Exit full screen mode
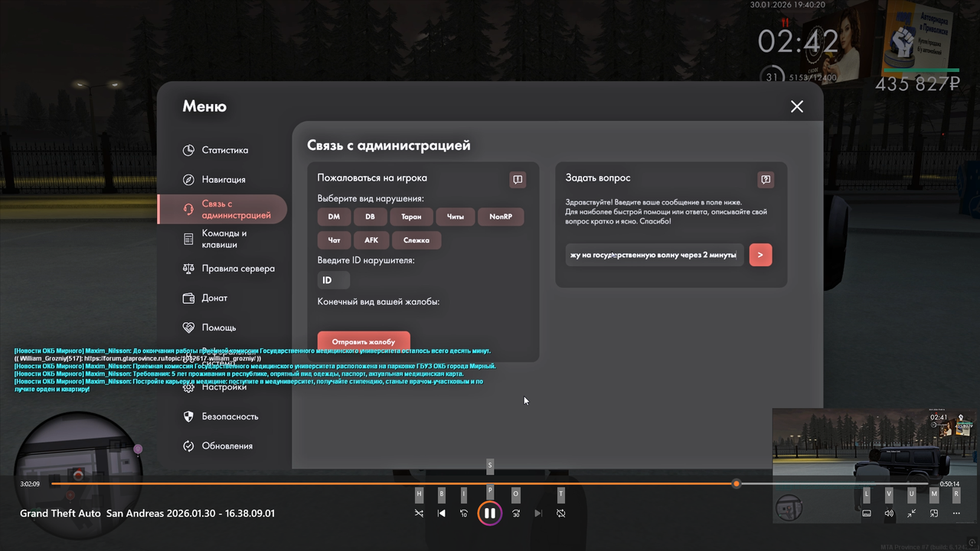Screen dimensions: 980x551 912,514
